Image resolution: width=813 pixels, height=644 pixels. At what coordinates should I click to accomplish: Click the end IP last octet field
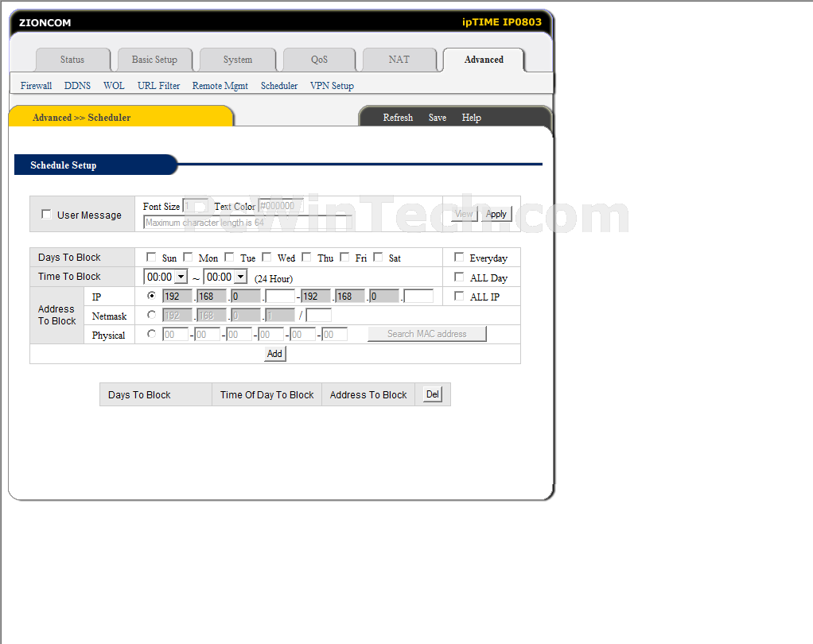[x=418, y=297]
